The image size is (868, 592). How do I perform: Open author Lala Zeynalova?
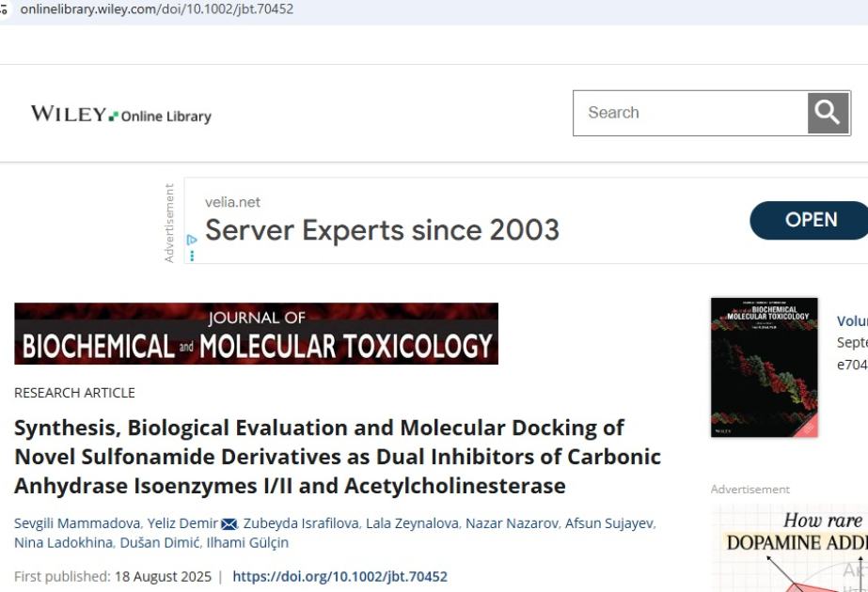tap(412, 522)
